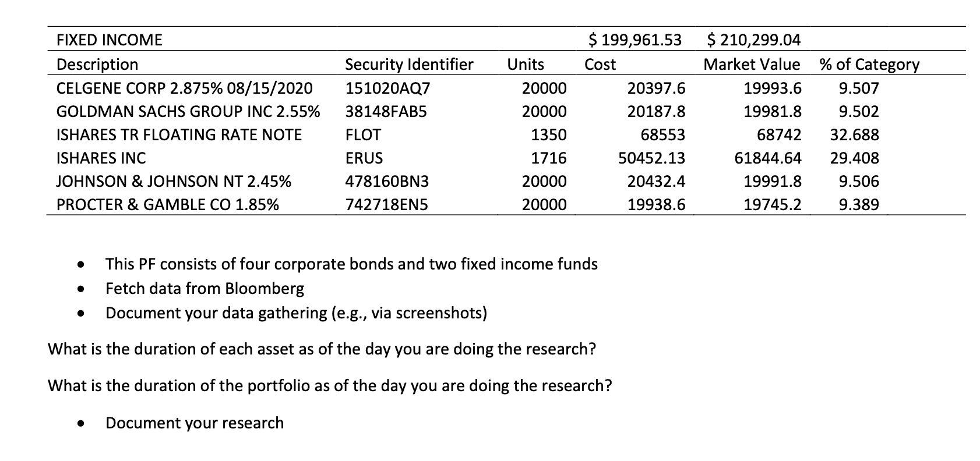Click the PROCTER & GAMBLE CO 1.85% cell
Image resolution: width=980 pixels, height=461 pixels.
pyautogui.click(x=167, y=205)
